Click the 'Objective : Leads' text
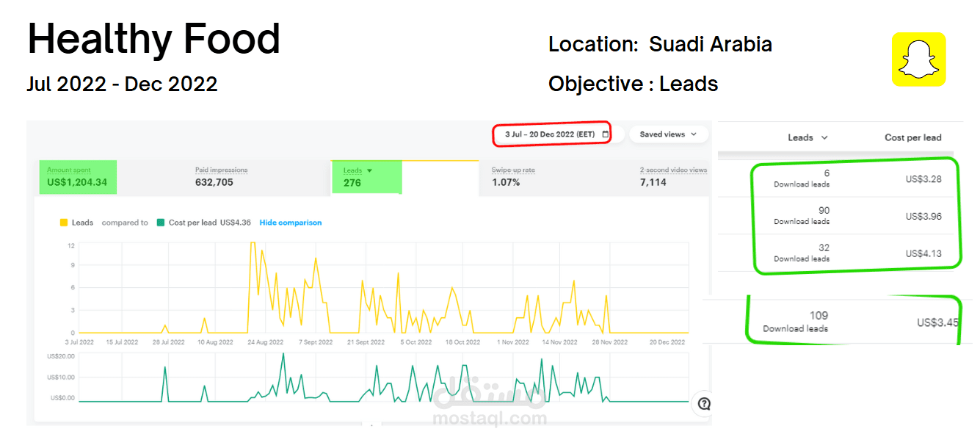 coord(634,84)
